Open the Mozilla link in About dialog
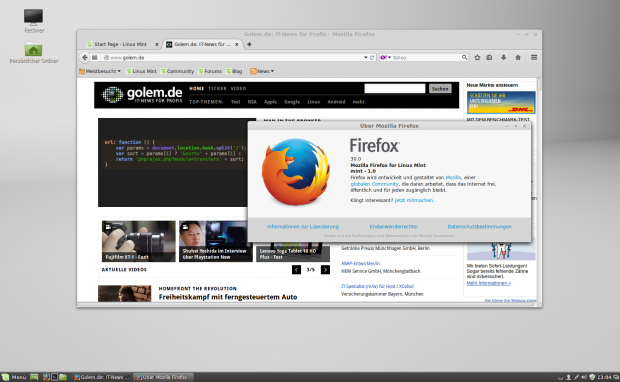This screenshot has height=382, width=620. pos(453,178)
